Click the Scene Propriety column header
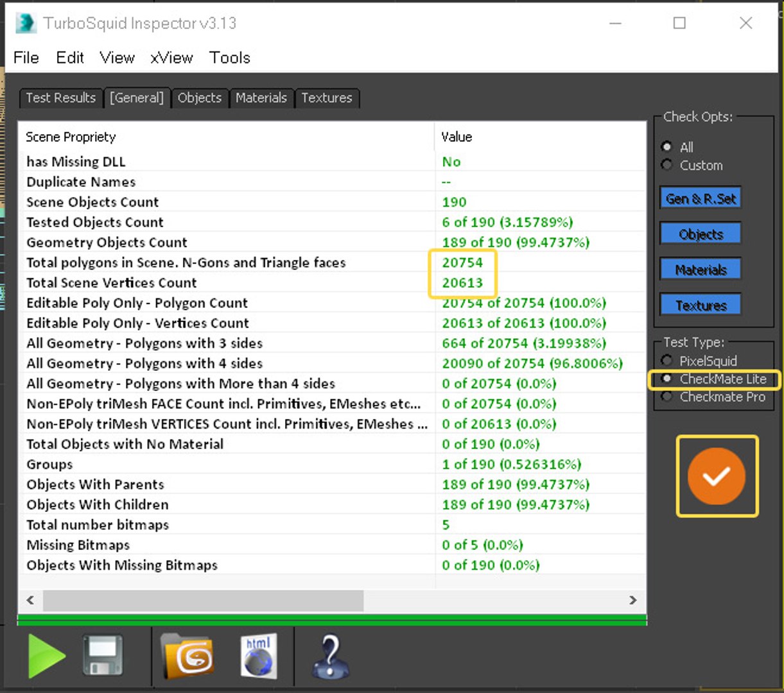Image resolution: width=784 pixels, height=693 pixels. [x=226, y=137]
